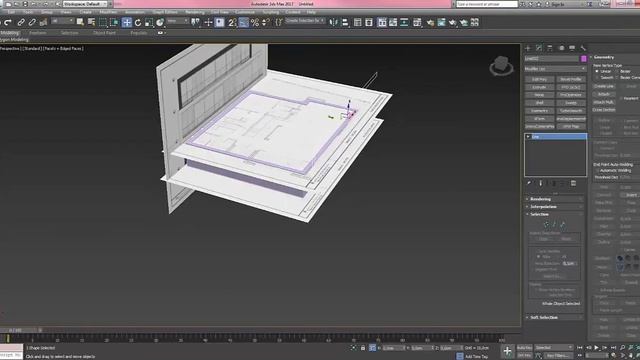
Task: Open the object color swatch
Action: (584, 59)
